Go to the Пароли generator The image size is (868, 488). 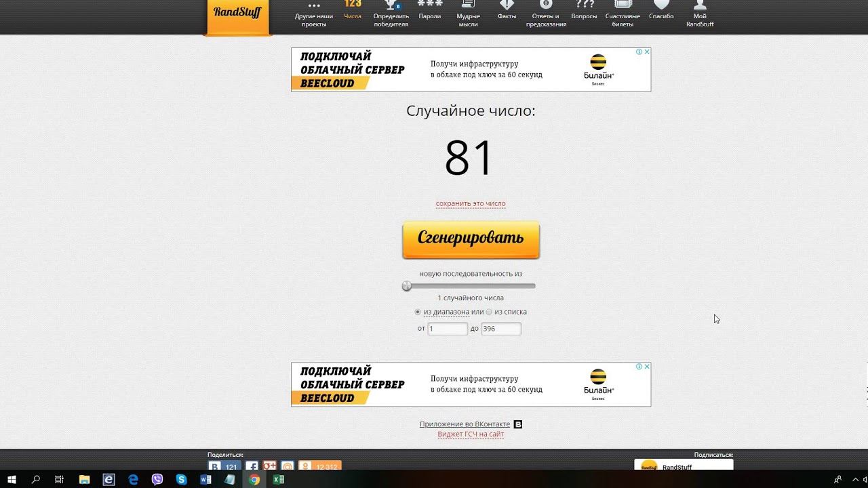430,11
